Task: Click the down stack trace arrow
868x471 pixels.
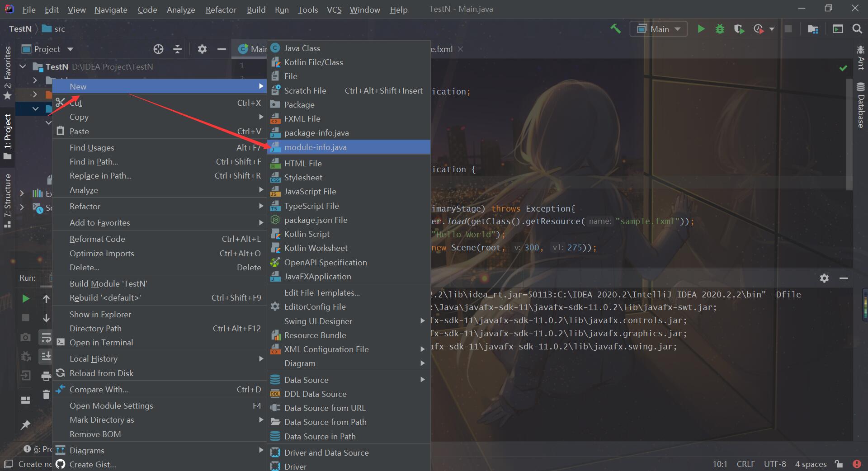Action: [46, 318]
